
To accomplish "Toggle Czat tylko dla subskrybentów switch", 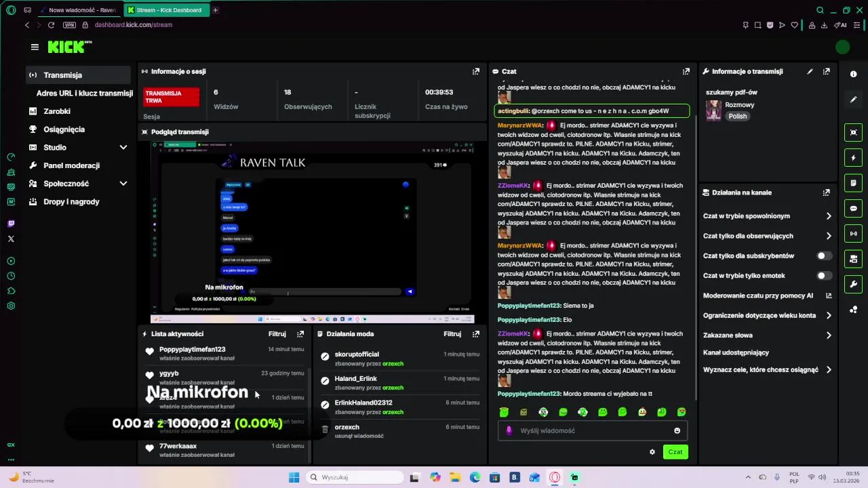I will [824, 256].
